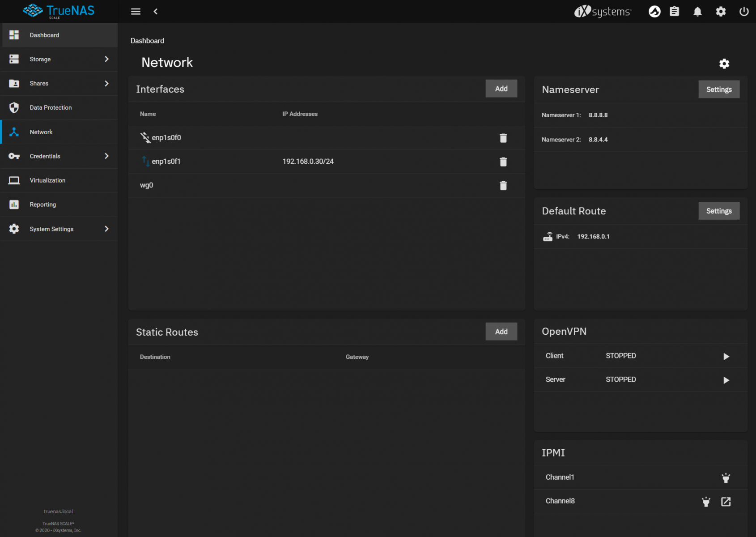The height and width of the screenshot is (537, 756).
Task: Click the Data Protection shield icon
Action: coord(14,107)
